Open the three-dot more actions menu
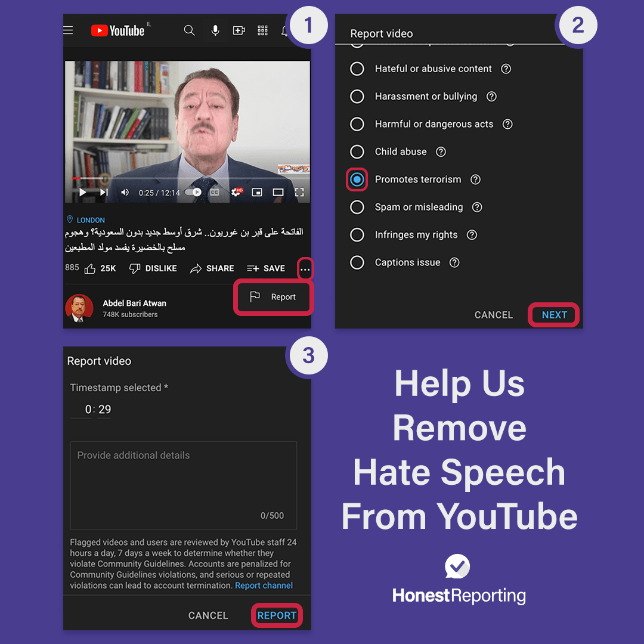This screenshot has width=644, height=644. [x=305, y=270]
